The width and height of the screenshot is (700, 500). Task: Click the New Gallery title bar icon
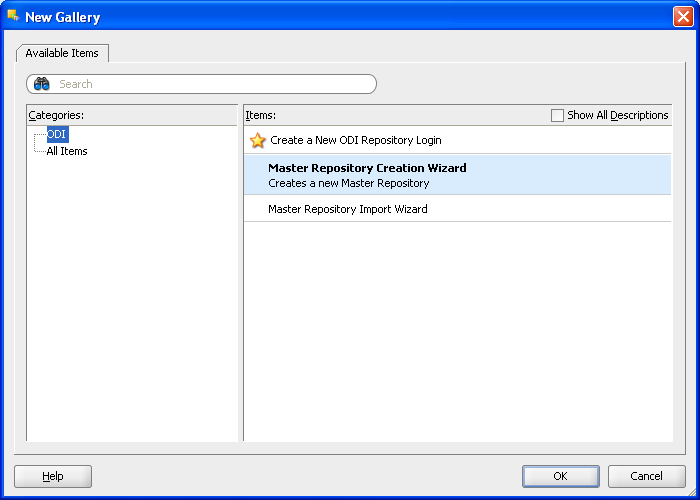point(13,16)
